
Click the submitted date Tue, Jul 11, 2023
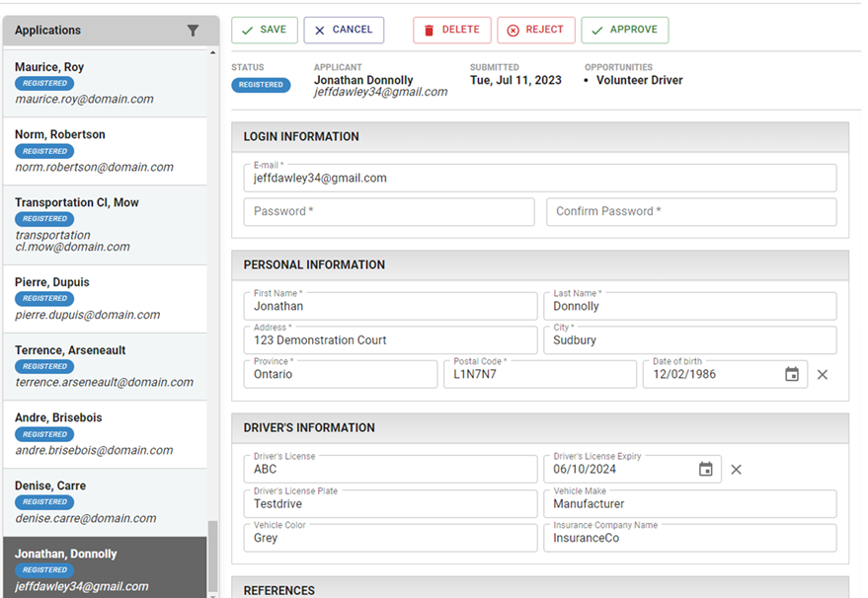[x=515, y=80]
